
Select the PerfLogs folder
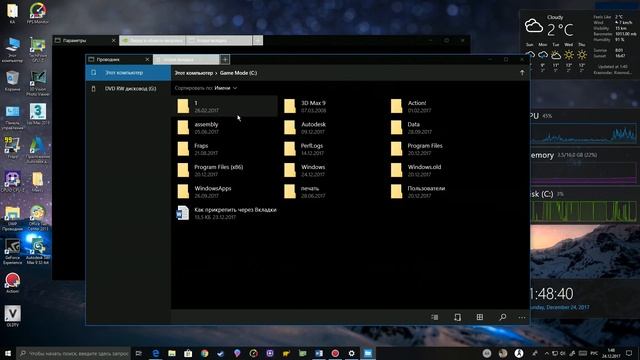pos(332,149)
